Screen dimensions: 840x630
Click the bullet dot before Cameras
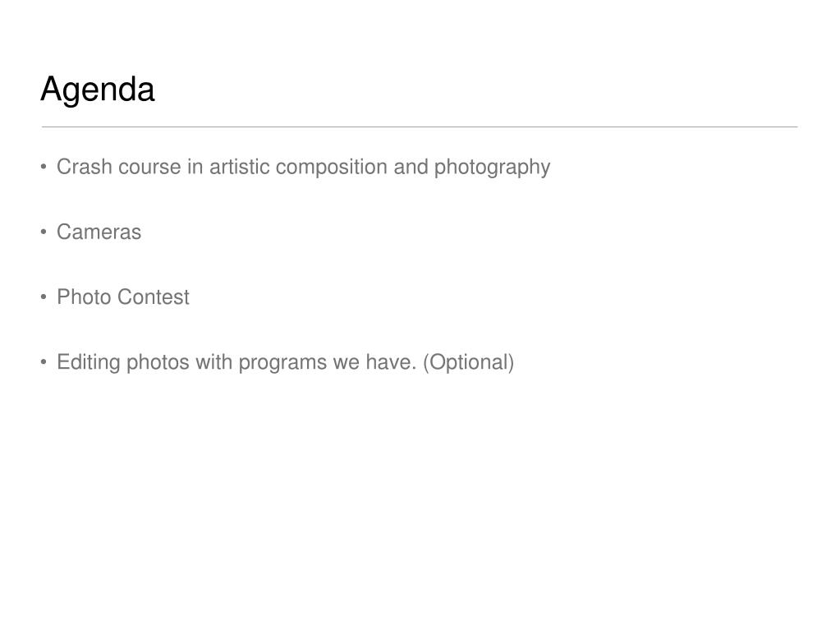(x=44, y=232)
